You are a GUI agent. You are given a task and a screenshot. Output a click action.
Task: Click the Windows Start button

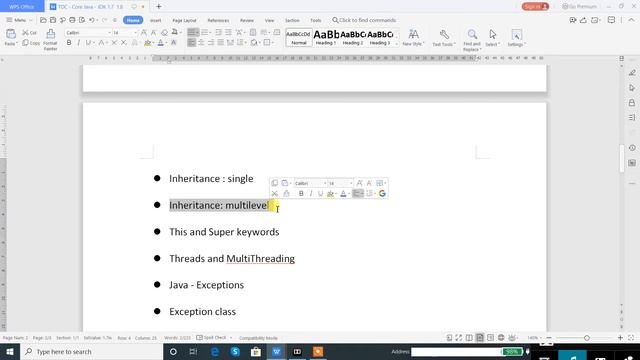[9, 351]
